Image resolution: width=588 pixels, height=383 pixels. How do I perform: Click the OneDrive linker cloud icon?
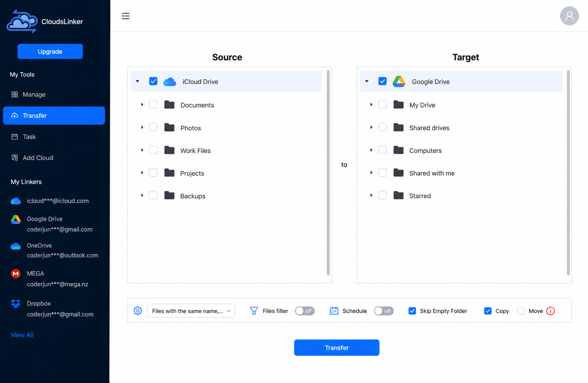tap(16, 246)
